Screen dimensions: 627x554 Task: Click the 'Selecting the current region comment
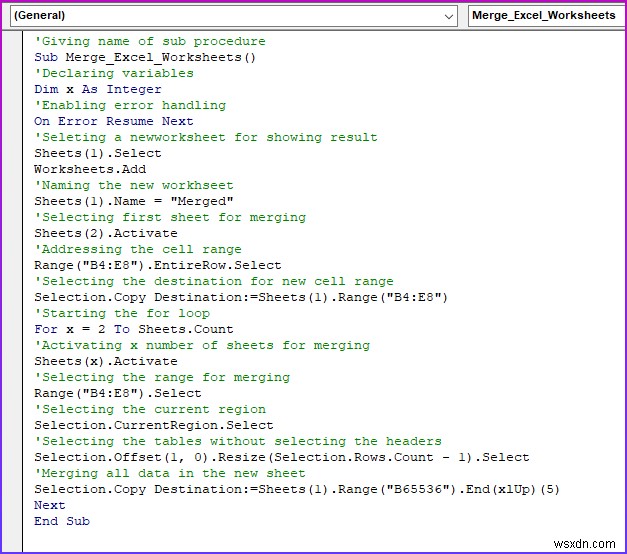coord(150,409)
